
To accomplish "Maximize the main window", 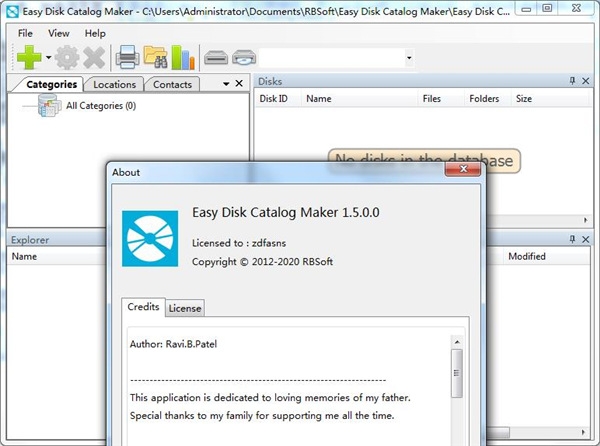I will pos(548,8).
